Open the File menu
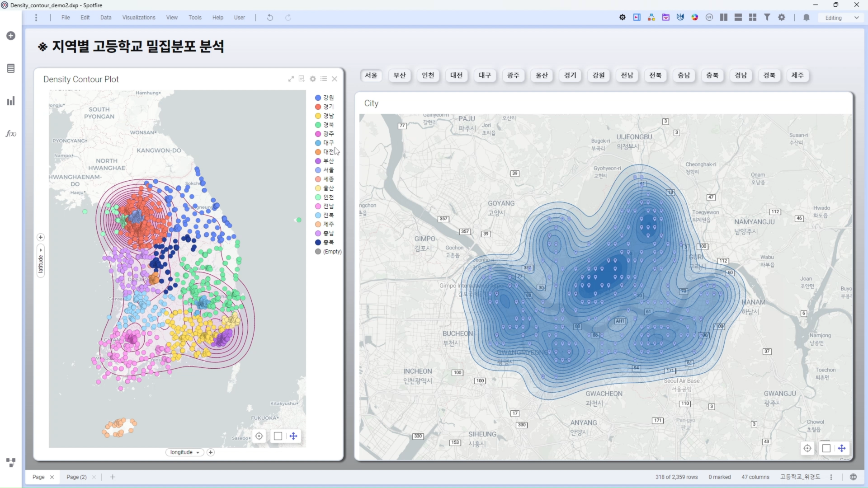The height and width of the screenshot is (488, 868). click(x=66, y=18)
